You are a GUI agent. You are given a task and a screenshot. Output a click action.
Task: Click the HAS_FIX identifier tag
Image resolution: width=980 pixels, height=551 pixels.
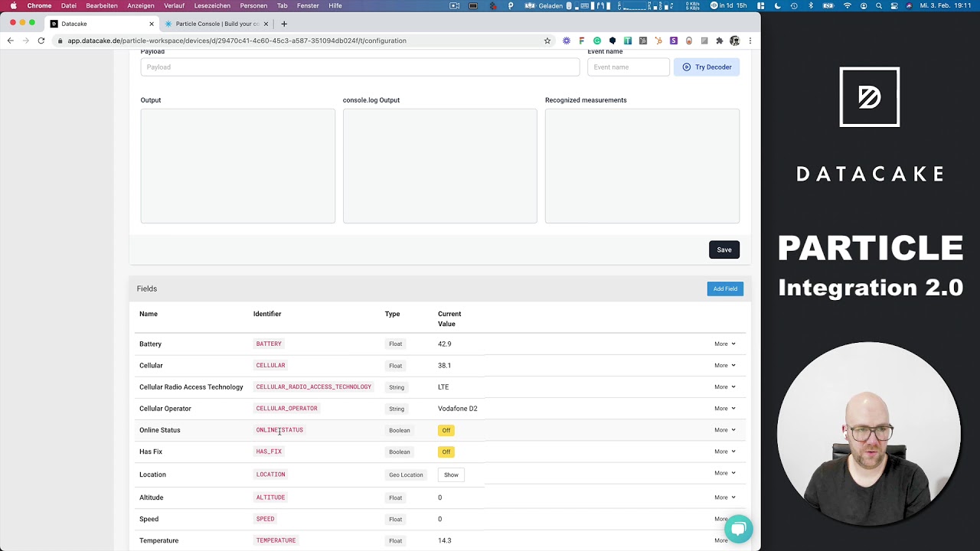269,452
